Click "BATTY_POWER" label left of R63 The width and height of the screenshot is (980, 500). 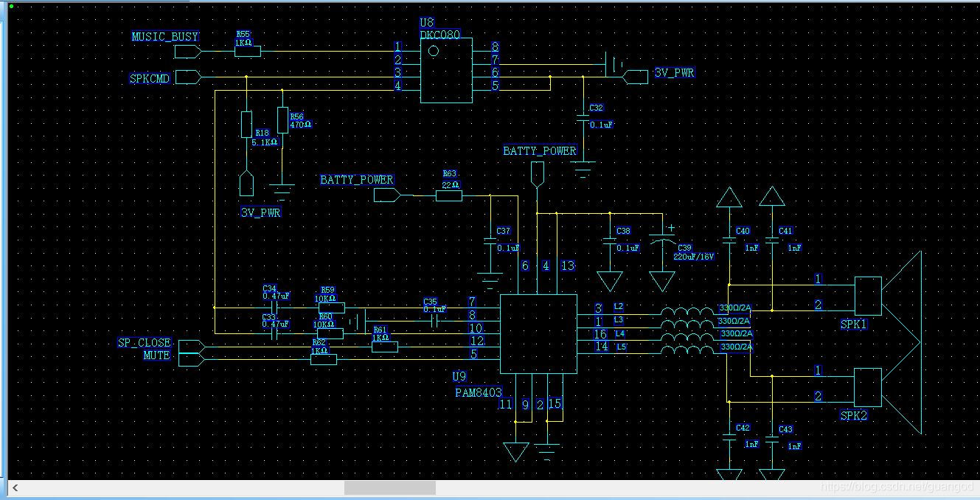pyautogui.click(x=357, y=180)
